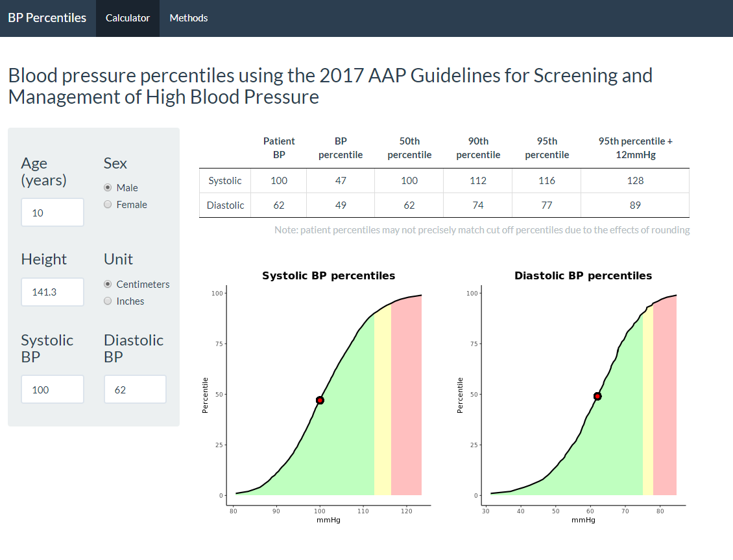This screenshot has width=733, height=560.
Task: Choose Inches as height unit
Action: (108, 301)
